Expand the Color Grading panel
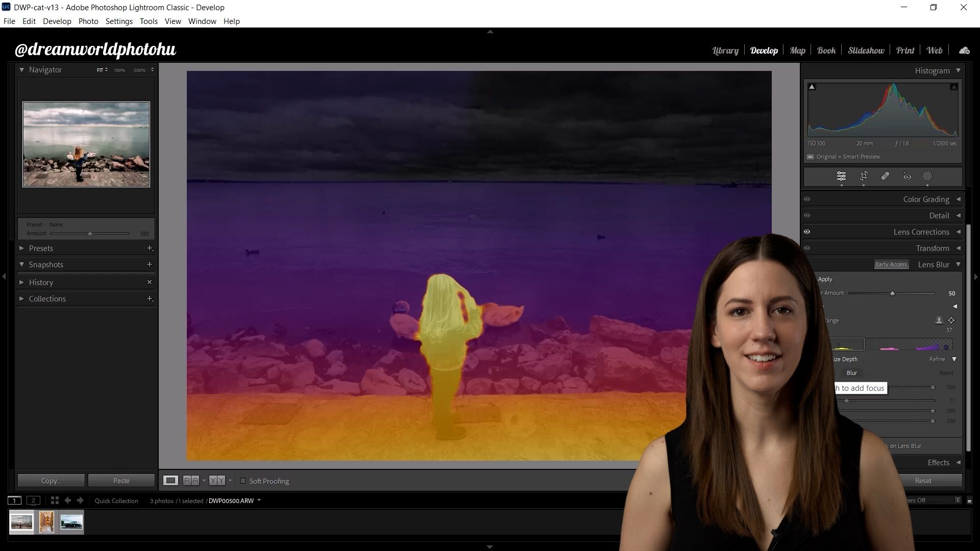The height and width of the screenshot is (551, 980). pyautogui.click(x=958, y=199)
